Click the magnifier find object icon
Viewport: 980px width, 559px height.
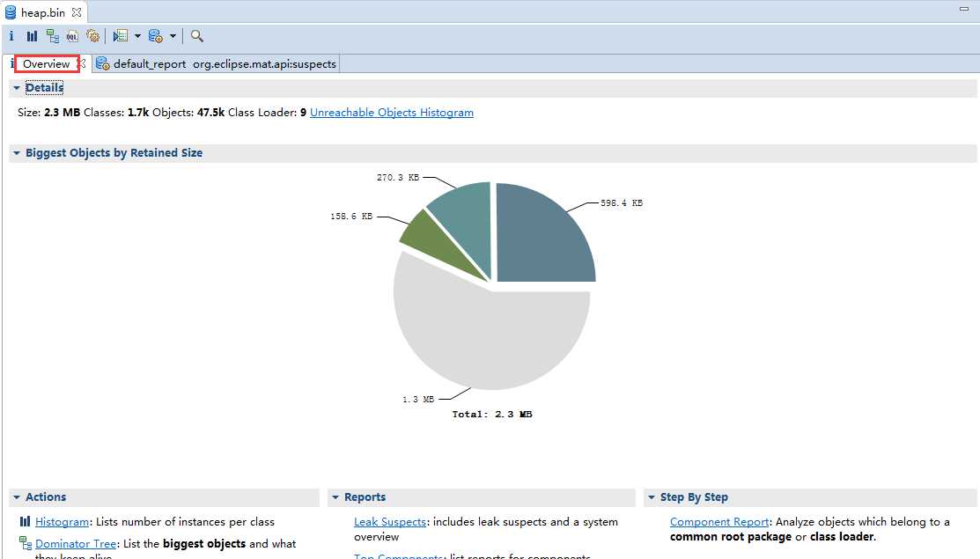pyautogui.click(x=197, y=36)
